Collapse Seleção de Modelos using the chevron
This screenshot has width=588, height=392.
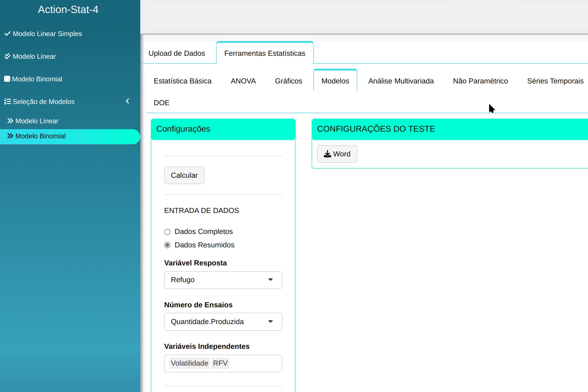pyautogui.click(x=127, y=101)
